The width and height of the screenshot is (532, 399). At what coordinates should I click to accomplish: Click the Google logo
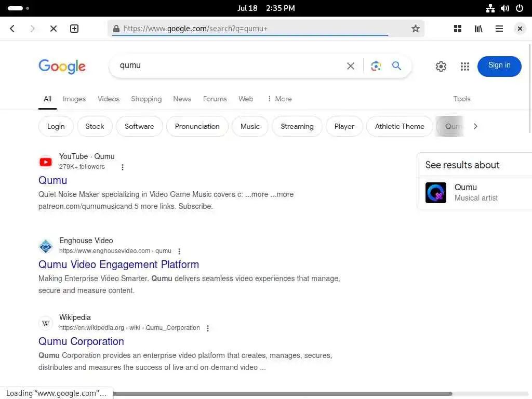coord(62,66)
